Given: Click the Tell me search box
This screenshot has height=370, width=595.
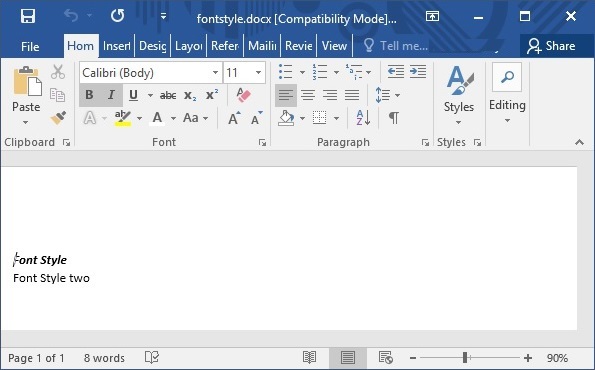Looking at the screenshot, I should (x=396, y=46).
